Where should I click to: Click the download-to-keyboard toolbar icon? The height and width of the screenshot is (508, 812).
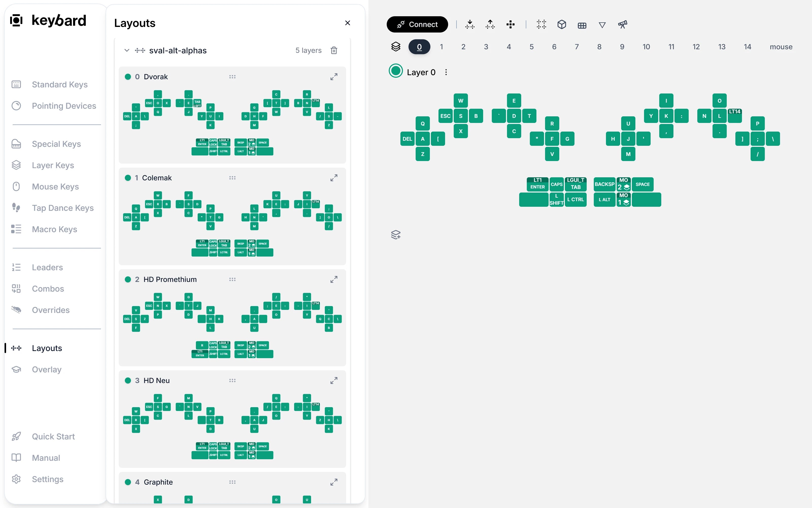point(470,25)
